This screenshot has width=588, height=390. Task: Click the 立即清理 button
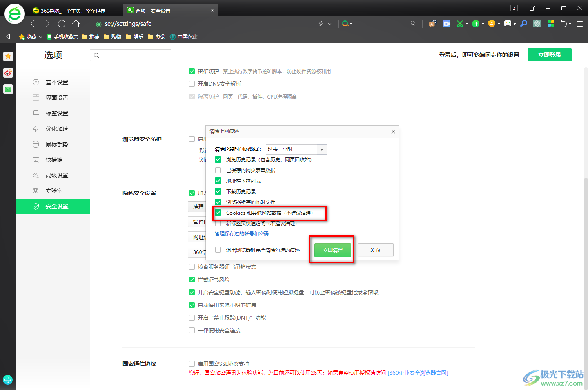pyautogui.click(x=333, y=250)
